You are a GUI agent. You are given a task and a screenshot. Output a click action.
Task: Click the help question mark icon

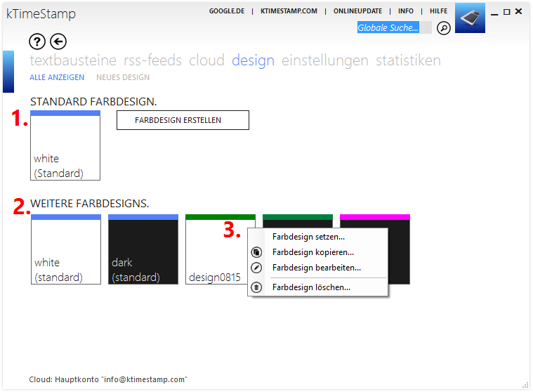coord(37,42)
